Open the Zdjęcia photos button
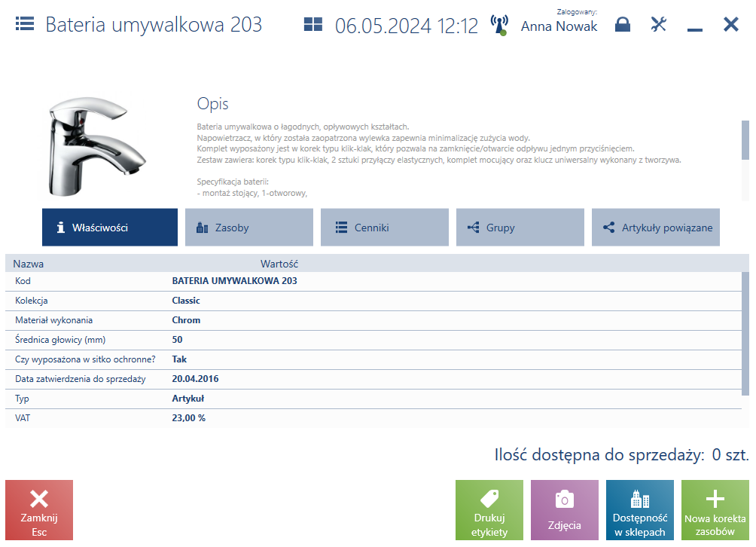The width and height of the screenshot is (756, 547). 565,510
